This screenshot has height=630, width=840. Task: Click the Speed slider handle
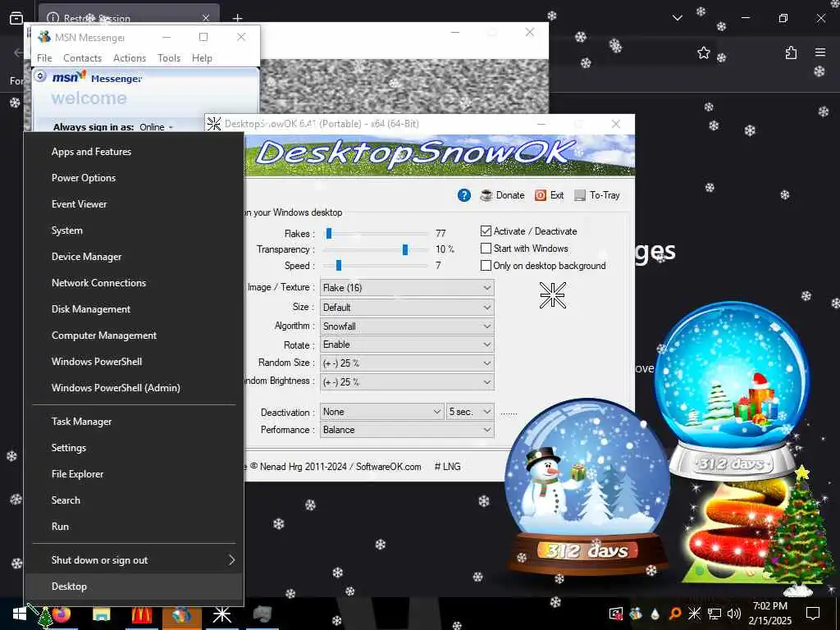coord(339,265)
